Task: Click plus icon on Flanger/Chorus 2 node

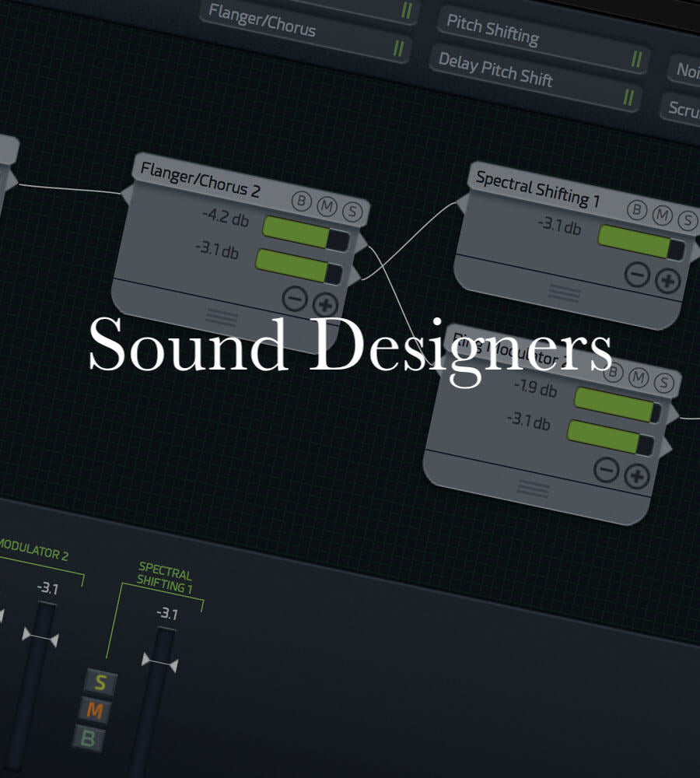Action: pos(325,304)
